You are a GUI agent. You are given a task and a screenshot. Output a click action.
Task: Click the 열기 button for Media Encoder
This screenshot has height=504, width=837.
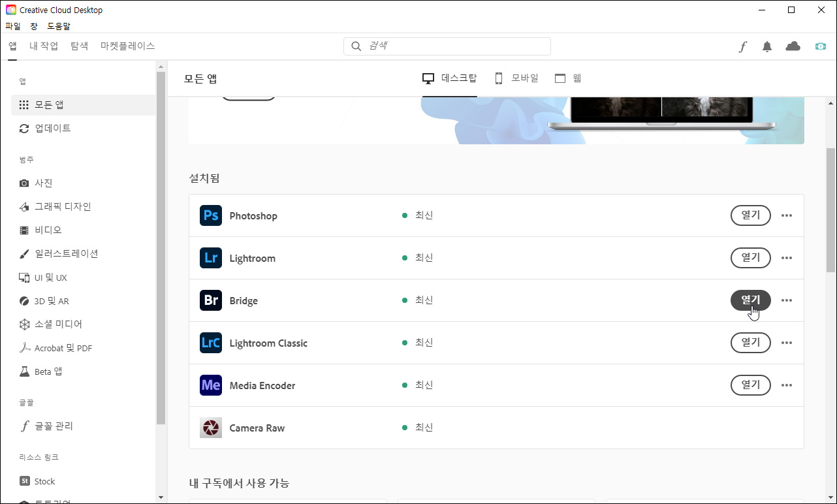750,385
